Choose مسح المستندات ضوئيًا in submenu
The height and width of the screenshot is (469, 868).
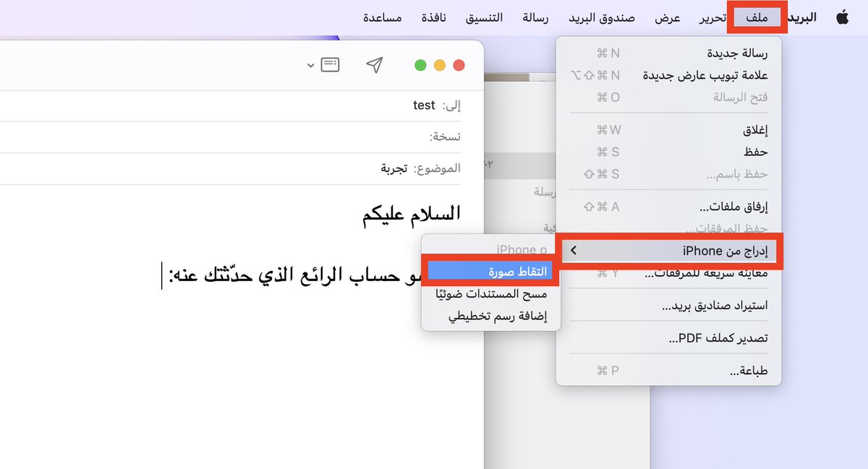click(x=490, y=294)
